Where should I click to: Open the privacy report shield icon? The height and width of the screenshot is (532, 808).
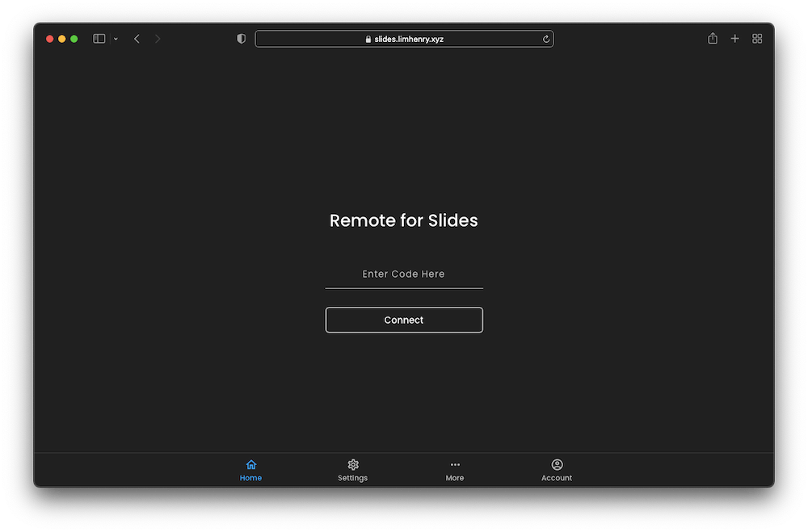click(241, 39)
